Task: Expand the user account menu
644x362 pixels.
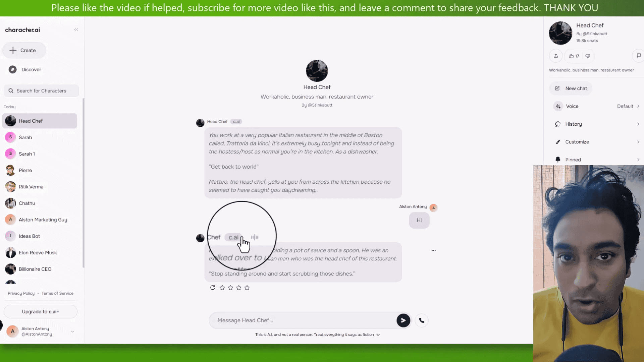Action: 72,331
